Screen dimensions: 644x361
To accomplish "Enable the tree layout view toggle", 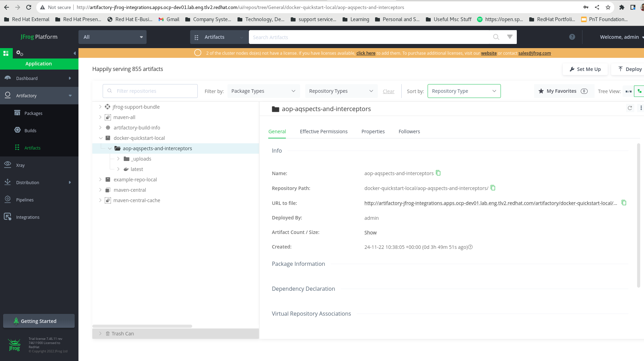I will click(x=639, y=91).
